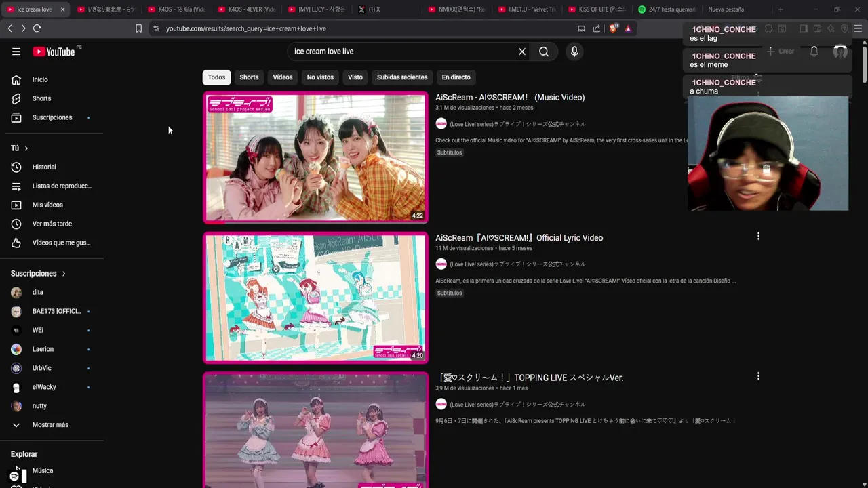Viewport: 868px width, 488px height.
Task: Open Ver más tarde in the sidebar
Action: (x=52, y=224)
